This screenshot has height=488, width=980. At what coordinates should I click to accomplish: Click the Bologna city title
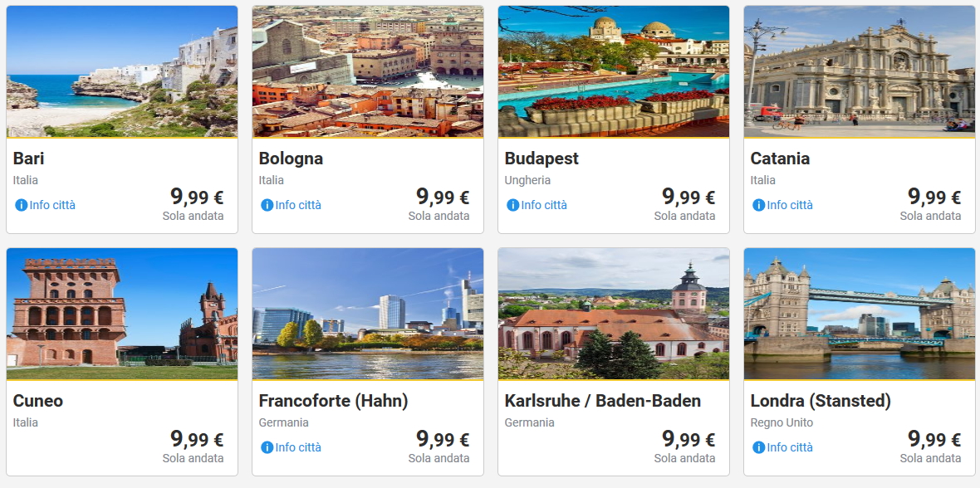pos(291,159)
